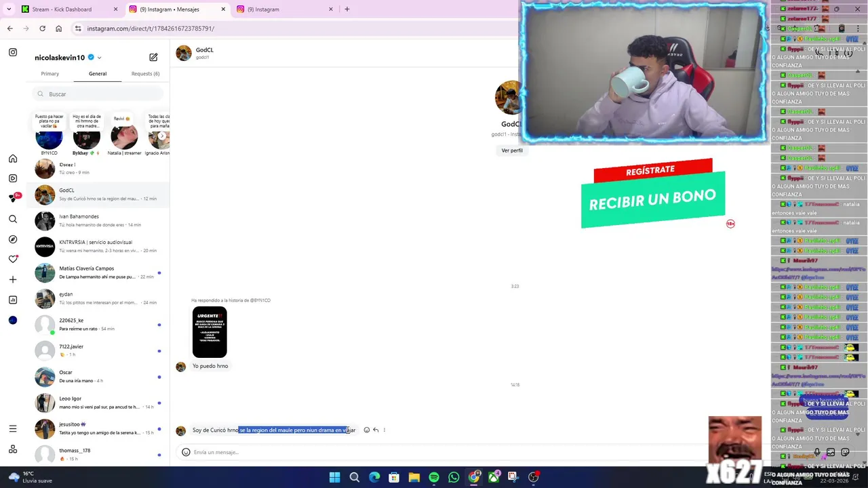Image resolution: width=868 pixels, height=488 pixels.
Task: Open Spotify from taskbar
Action: point(434,477)
